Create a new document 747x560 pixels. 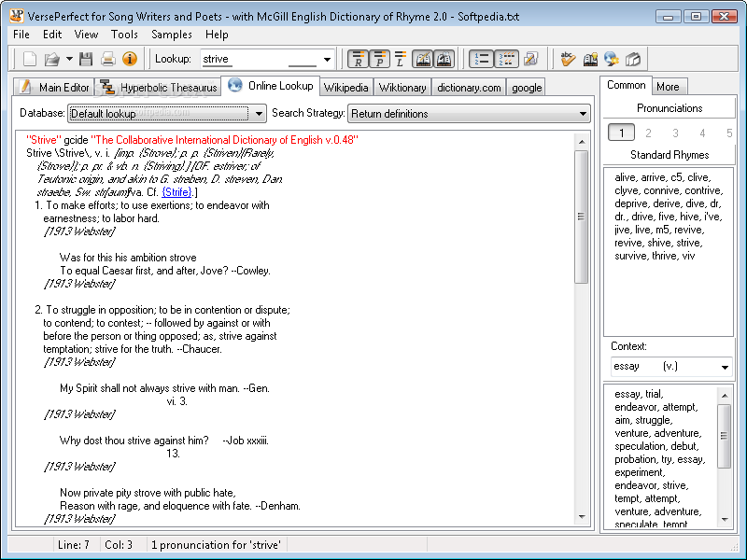pyautogui.click(x=30, y=59)
